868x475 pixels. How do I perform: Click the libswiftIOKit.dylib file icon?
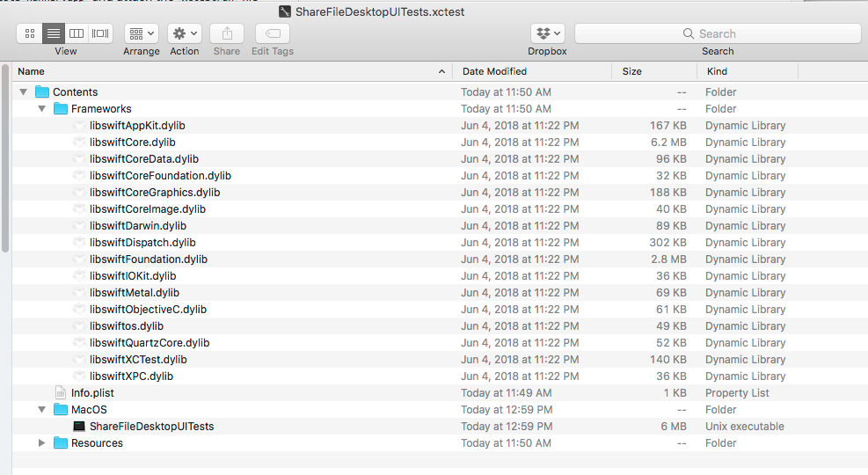79,275
